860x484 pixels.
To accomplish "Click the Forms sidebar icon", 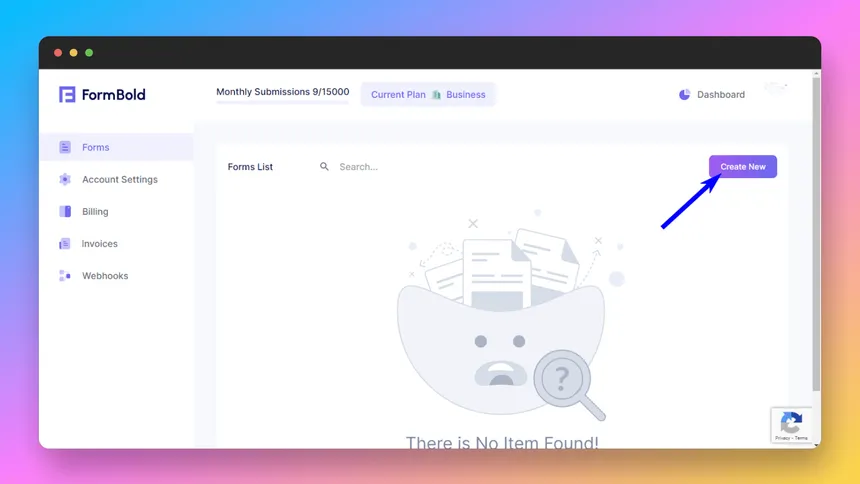I will pyautogui.click(x=65, y=147).
